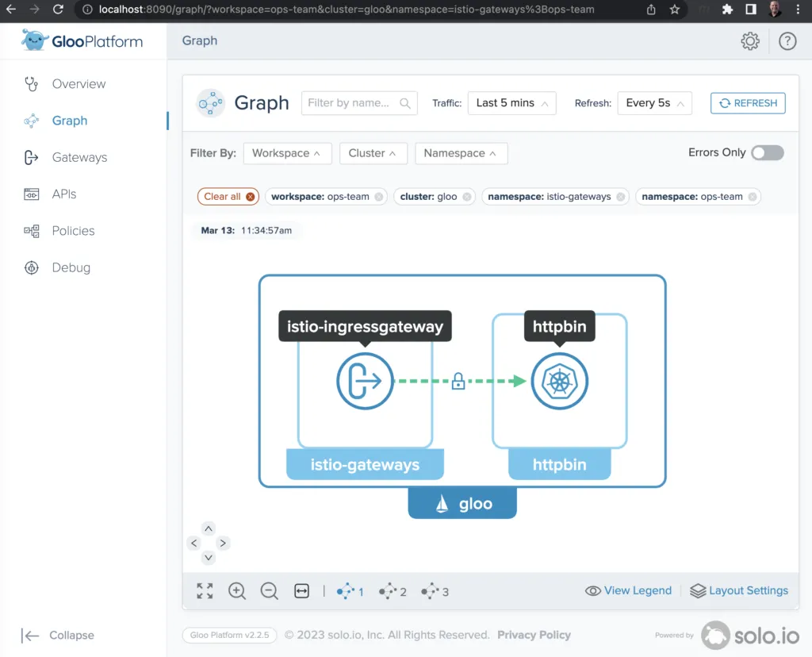Toggle the Errors Only switch
Viewport: 812px width, 657px height.
pyautogui.click(x=768, y=153)
